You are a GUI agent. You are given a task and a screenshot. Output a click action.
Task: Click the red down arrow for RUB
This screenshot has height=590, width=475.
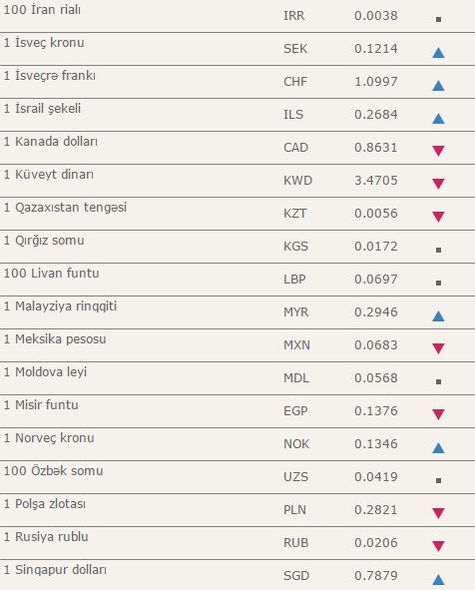tap(438, 546)
